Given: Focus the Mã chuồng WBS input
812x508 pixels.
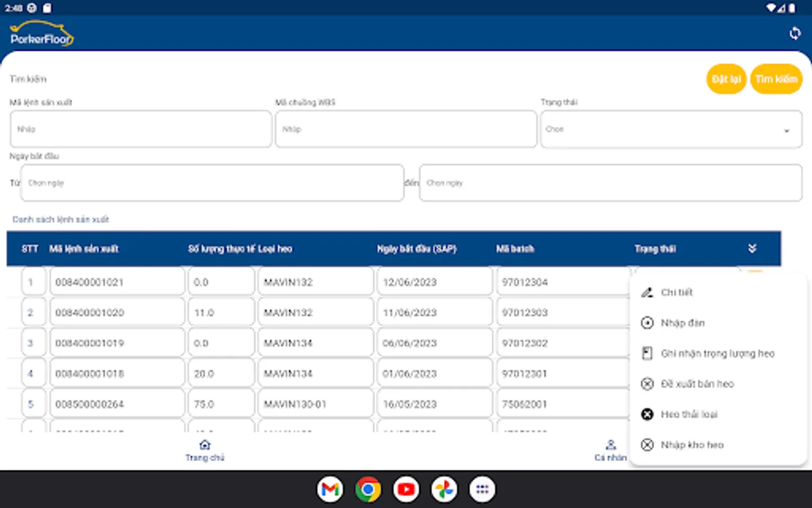Looking at the screenshot, I should 406,129.
